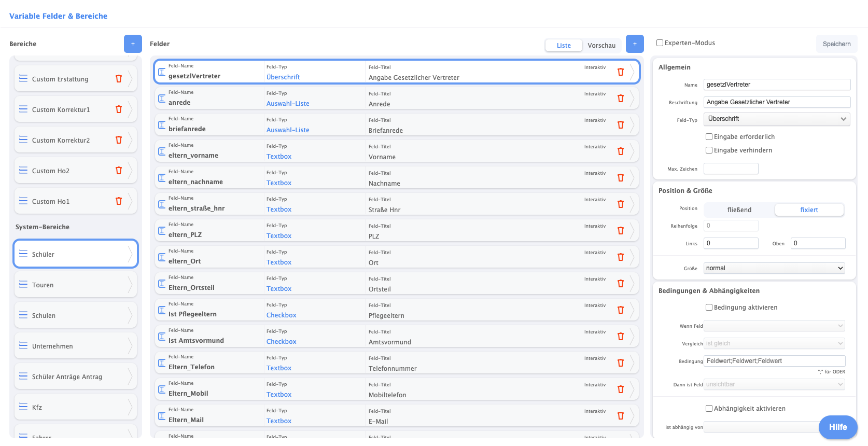Check Eingabe erforderlich option

pos(709,137)
